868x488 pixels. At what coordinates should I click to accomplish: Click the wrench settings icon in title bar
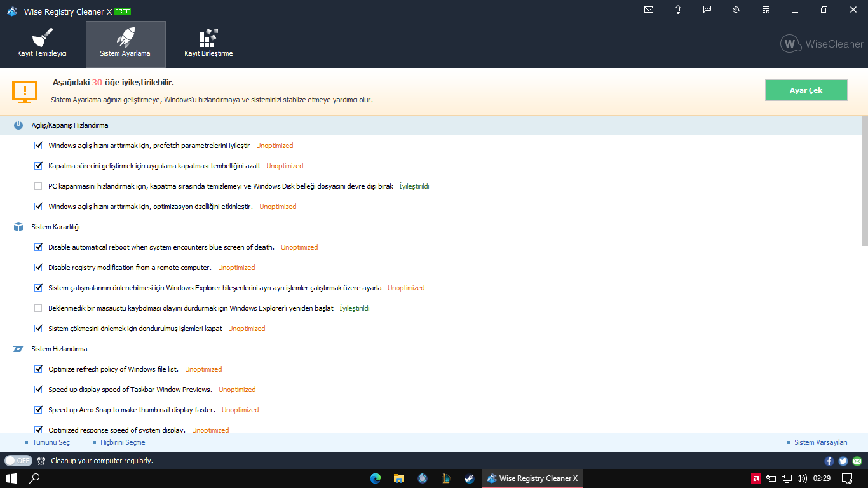coord(736,10)
